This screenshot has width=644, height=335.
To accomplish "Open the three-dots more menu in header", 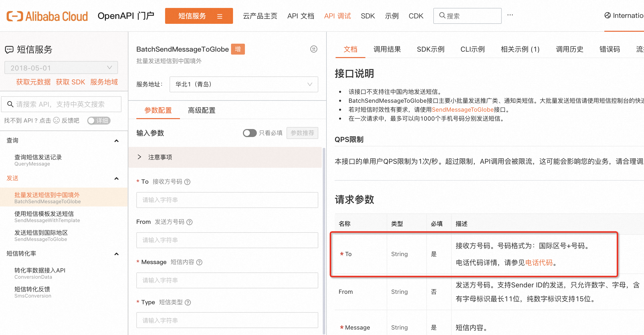I will [510, 15].
